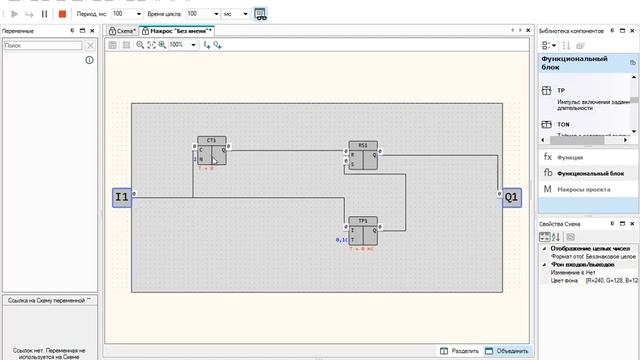Click the Безнаковое целое format value
Image resolution: width=640 pixels, height=360 pixels.
coord(611,256)
